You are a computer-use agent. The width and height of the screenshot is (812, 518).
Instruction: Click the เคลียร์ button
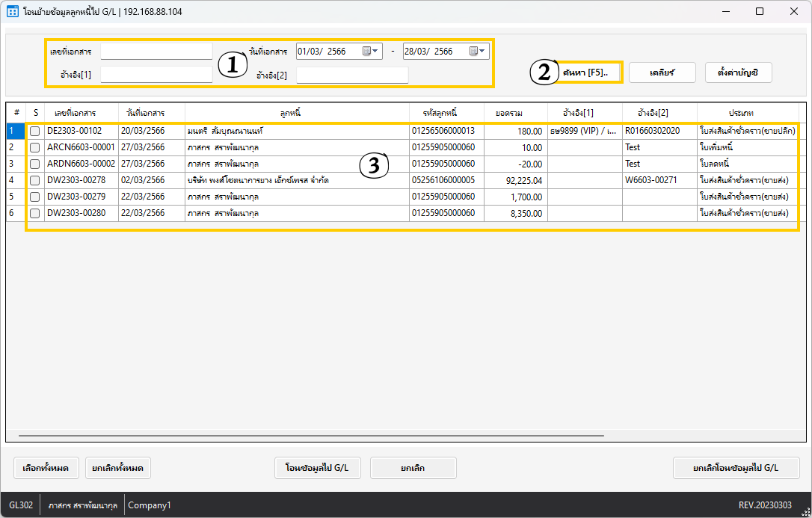(x=662, y=73)
